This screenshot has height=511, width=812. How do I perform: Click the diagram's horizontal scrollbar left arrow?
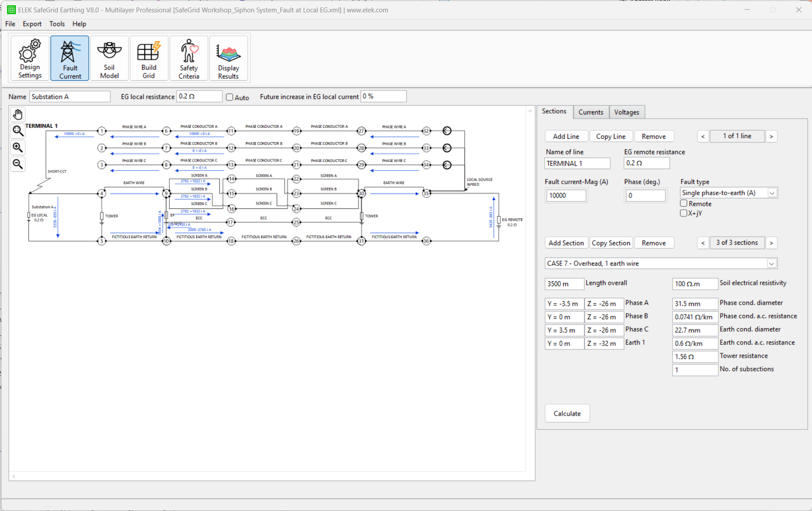click(13, 476)
